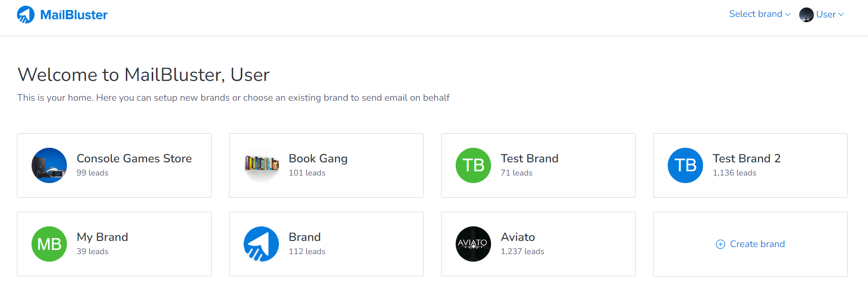
Task: Click the 39 leads text under My Brand
Action: [x=92, y=252]
